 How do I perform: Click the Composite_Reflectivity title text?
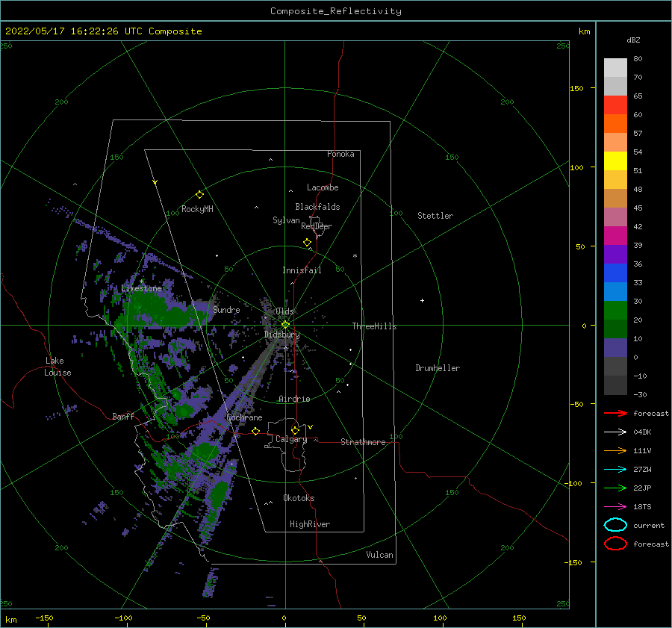336,11
